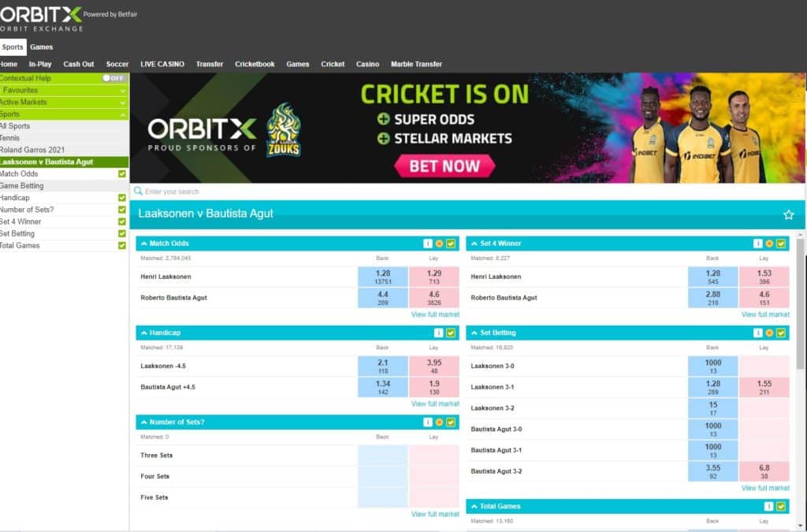Lay Roberto Bautista Agut at 4.6 in Match Odds
807x532 pixels.
pyautogui.click(x=434, y=298)
